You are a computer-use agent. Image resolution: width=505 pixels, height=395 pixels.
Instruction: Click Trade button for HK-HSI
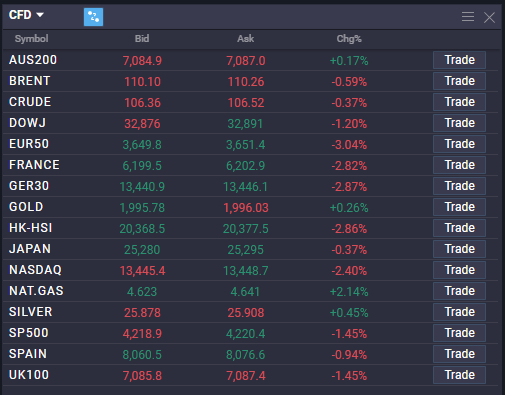459,228
